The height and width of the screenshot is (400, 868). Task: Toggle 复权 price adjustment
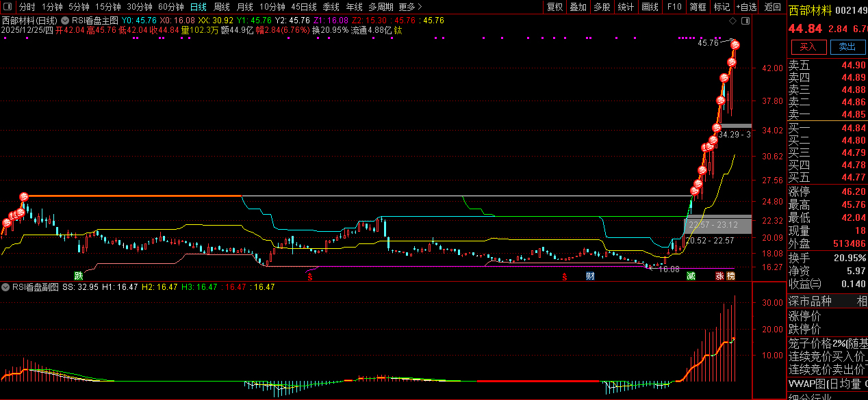554,7
